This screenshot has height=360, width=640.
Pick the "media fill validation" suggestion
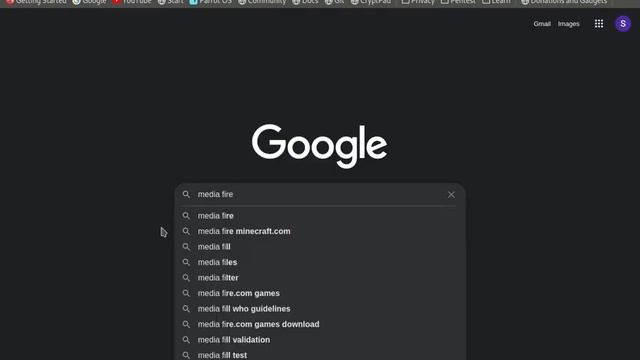pos(320,340)
